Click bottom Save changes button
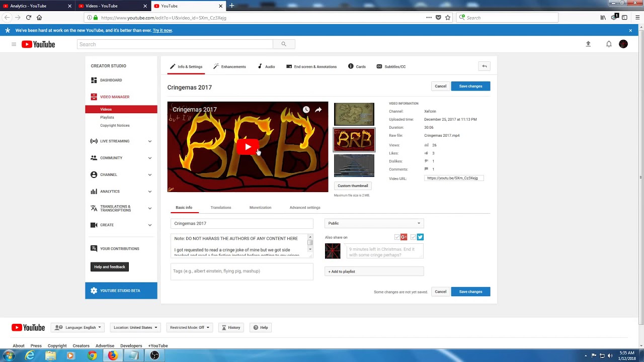 (x=470, y=292)
